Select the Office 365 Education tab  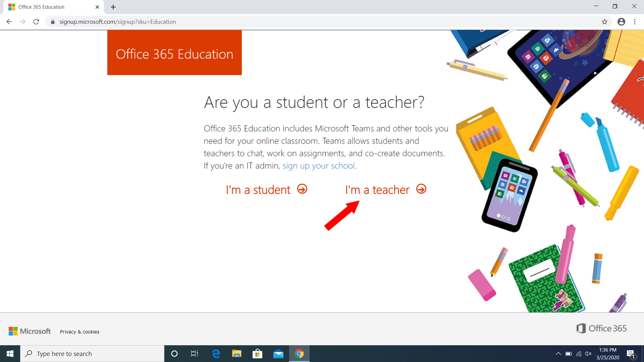pyautogui.click(x=48, y=7)
